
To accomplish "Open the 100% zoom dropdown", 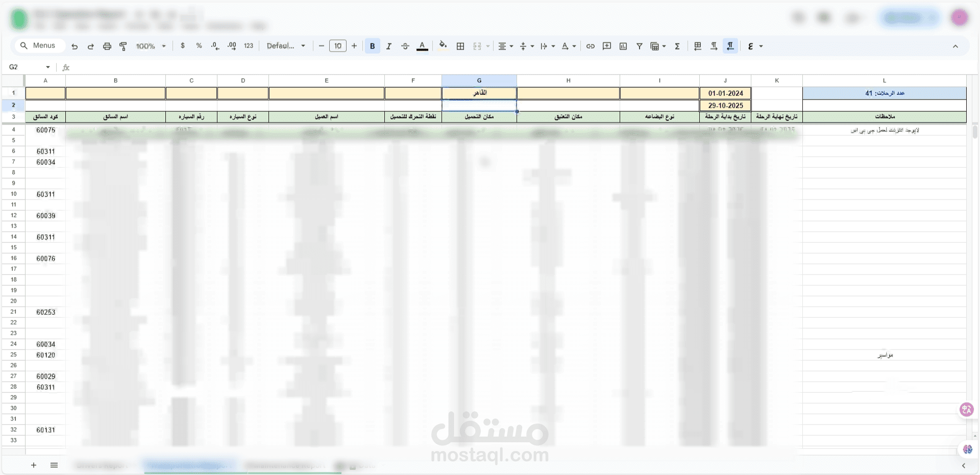I will (151, 46).
